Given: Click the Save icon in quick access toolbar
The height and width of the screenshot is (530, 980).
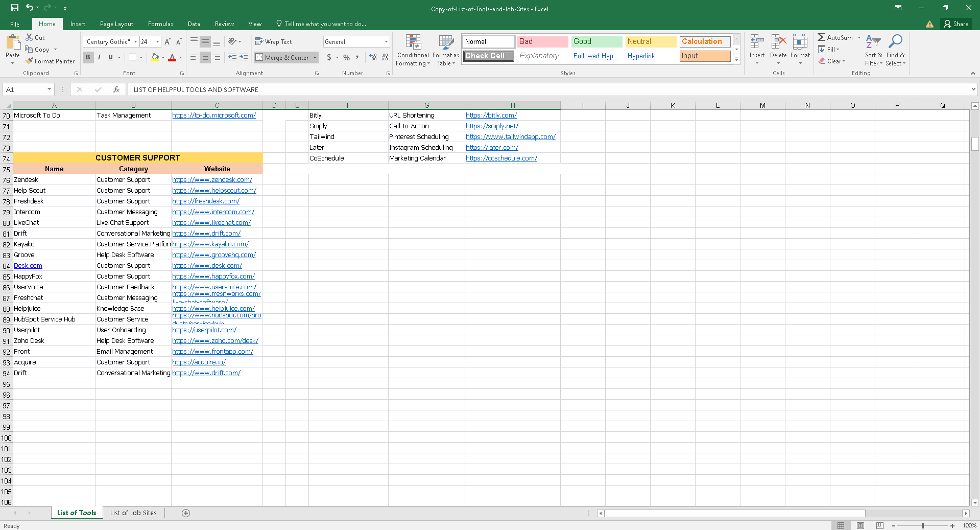Looking at the screenshot, I should click(15, 8).
